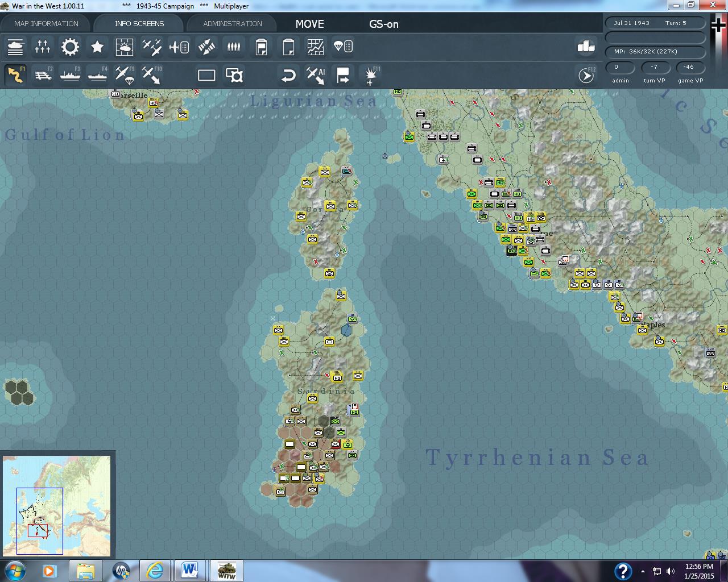Click the Tyrrhenian Sea label

tap(537, 457)
